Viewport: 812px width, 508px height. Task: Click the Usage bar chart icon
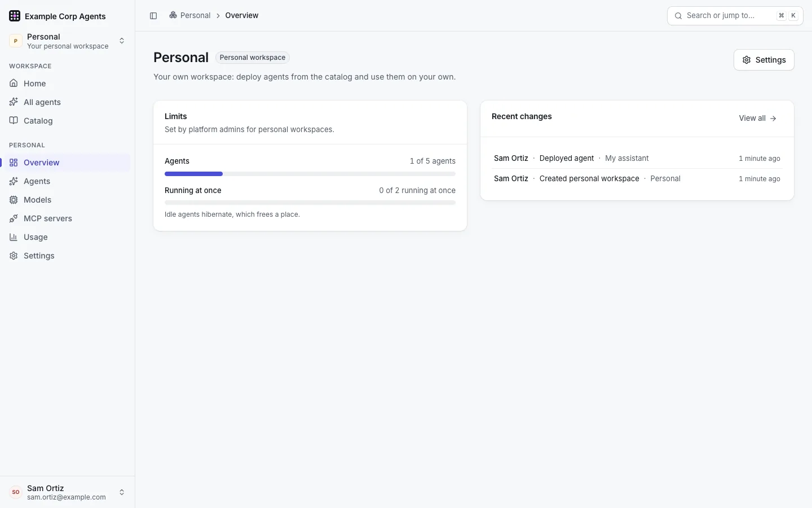[14, 237]
